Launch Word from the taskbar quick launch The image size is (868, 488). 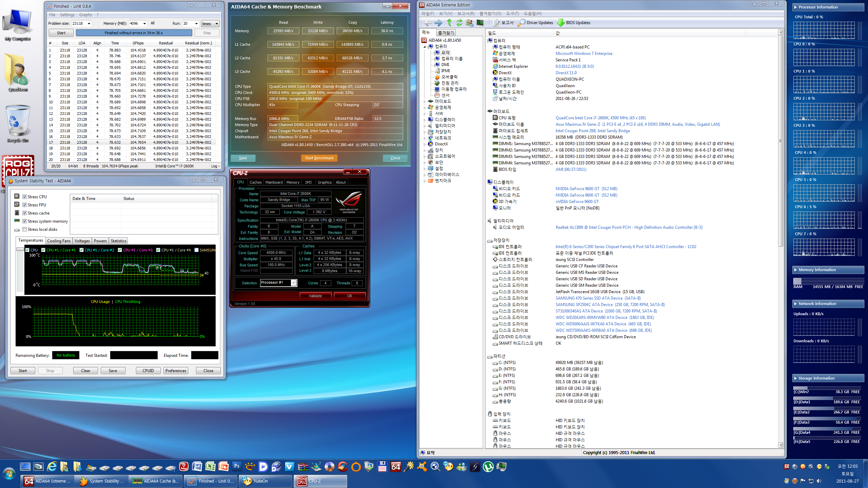click(197, 467)
